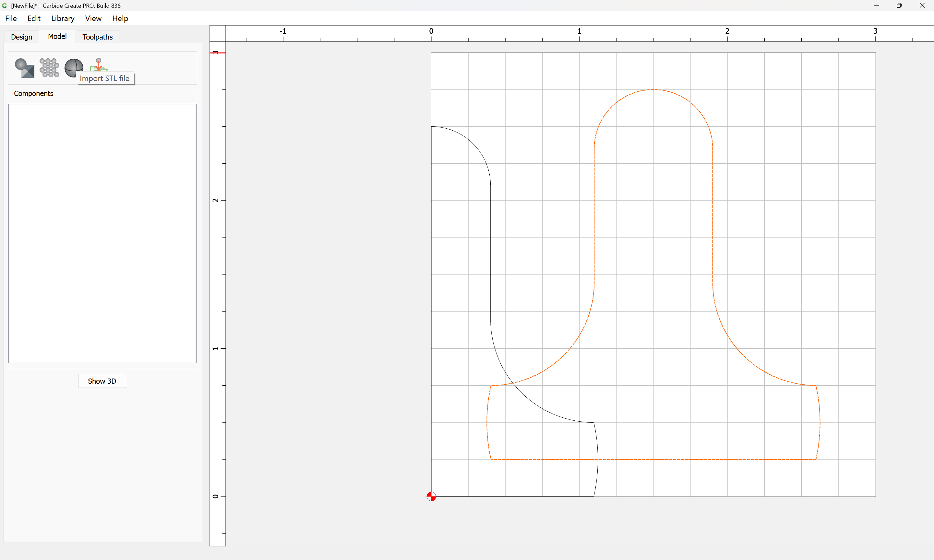Select the Model tab
The image size is (934, 560).
pos(57,37)
